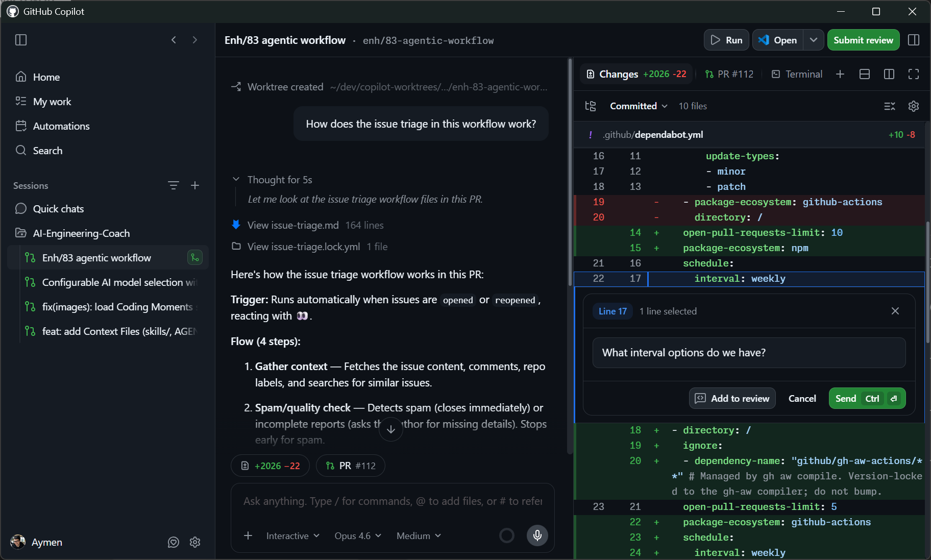Maximize the changes panel to fullscreen
The image size is (931, 560).
914,74
